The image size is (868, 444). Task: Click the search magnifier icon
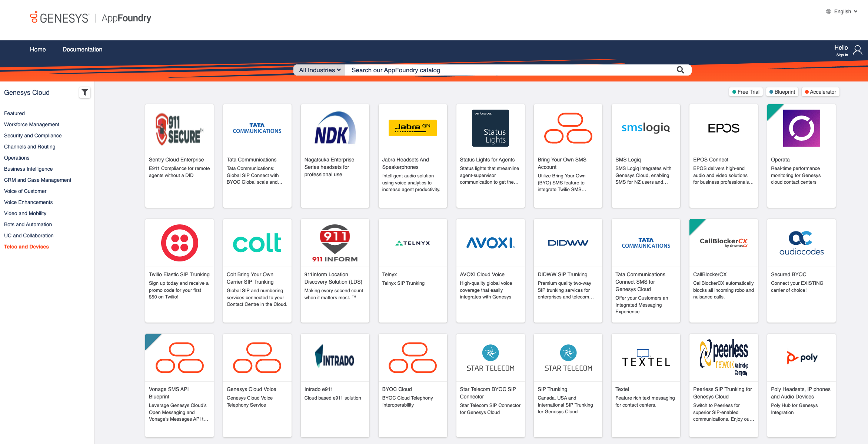[x=680, y=70]
